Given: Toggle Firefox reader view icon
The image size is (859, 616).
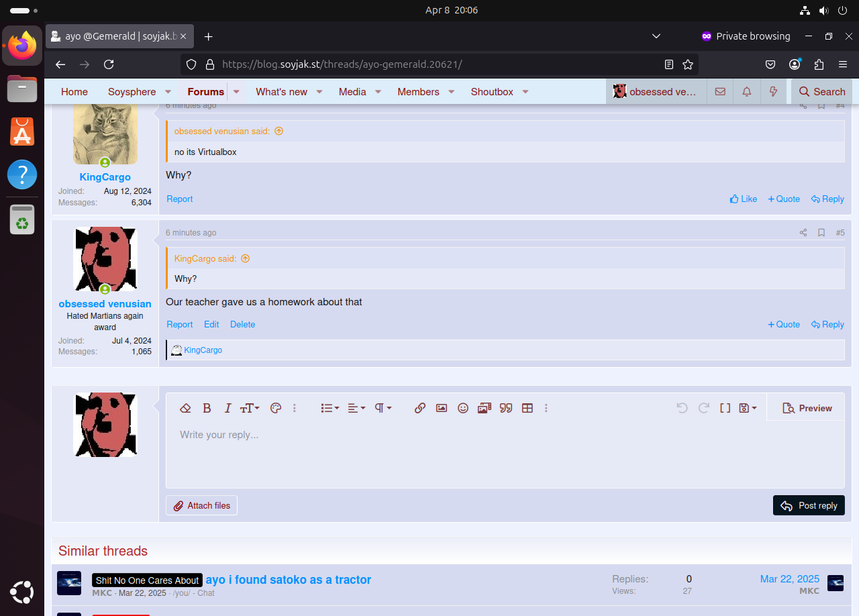Looking at the screenshot, I should [669, 64].
